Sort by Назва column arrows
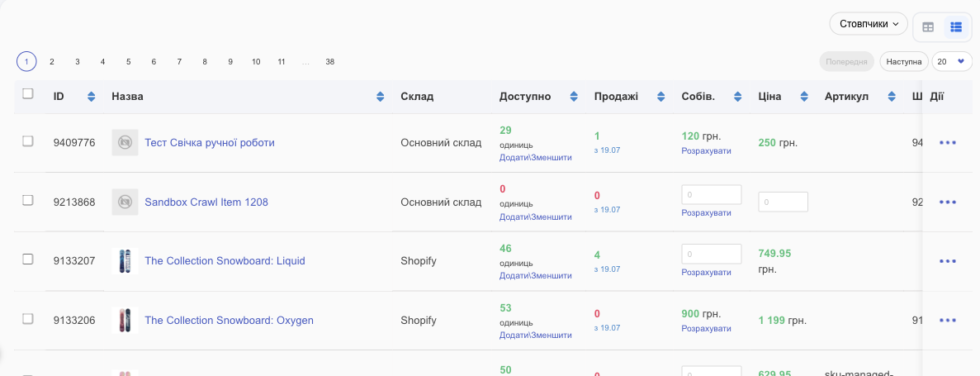Screen dimensions: 980x376 point(380,97)
